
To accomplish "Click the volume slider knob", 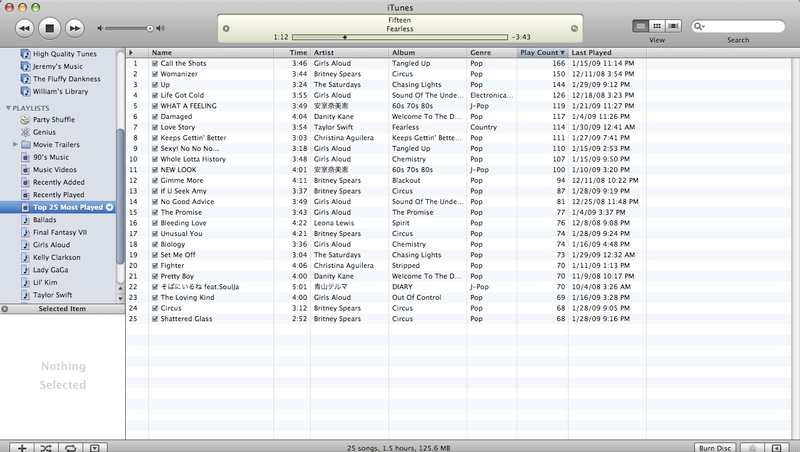I will 150,28.
